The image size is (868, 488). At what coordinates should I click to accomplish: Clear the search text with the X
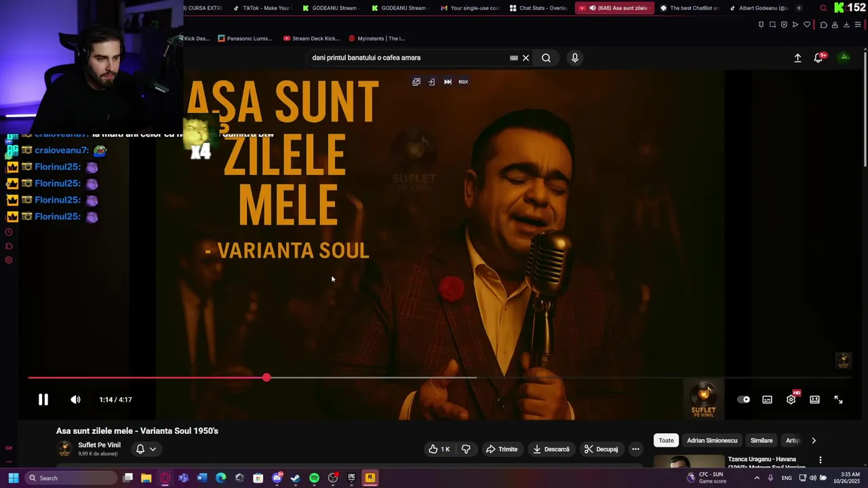(526, 58)
